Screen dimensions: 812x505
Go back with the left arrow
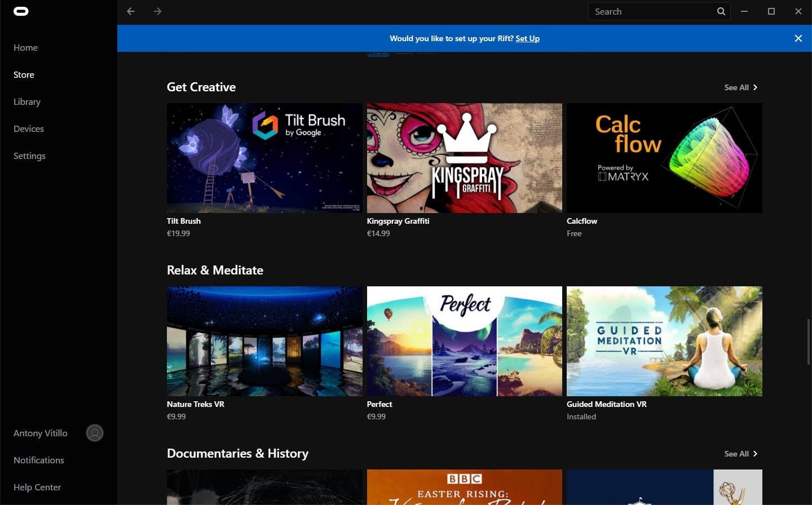click(131, 11)
